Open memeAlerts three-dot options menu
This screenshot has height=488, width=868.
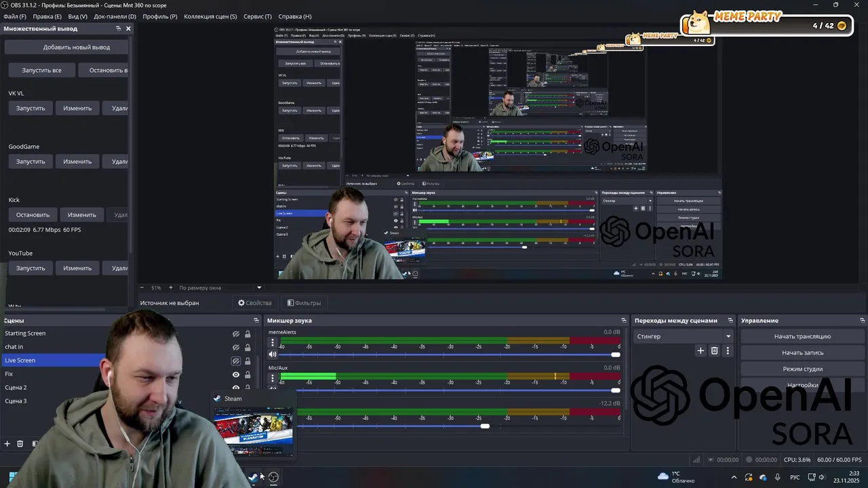click(x=273, y=343)
